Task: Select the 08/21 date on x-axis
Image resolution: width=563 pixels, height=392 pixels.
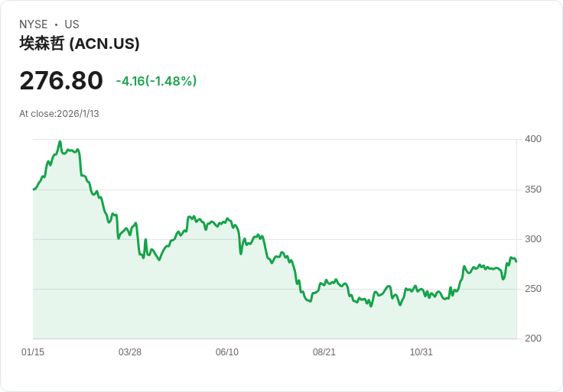Action: pyautogui.click(x=324, y=352)
